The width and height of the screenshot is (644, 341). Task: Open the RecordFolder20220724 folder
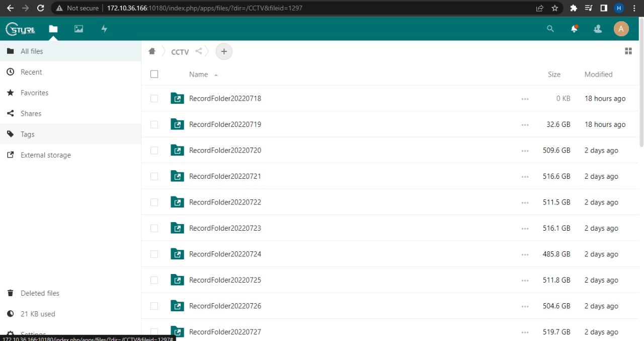click(x=225, y=254)
